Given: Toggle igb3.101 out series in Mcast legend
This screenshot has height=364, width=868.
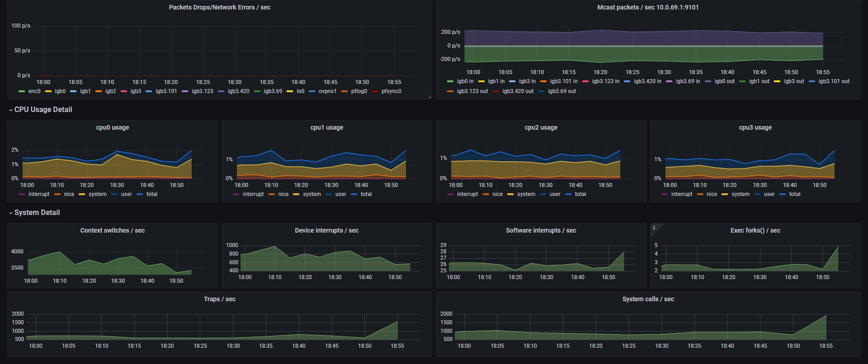Looking at the screenshot, I should (x=834, y=81).
